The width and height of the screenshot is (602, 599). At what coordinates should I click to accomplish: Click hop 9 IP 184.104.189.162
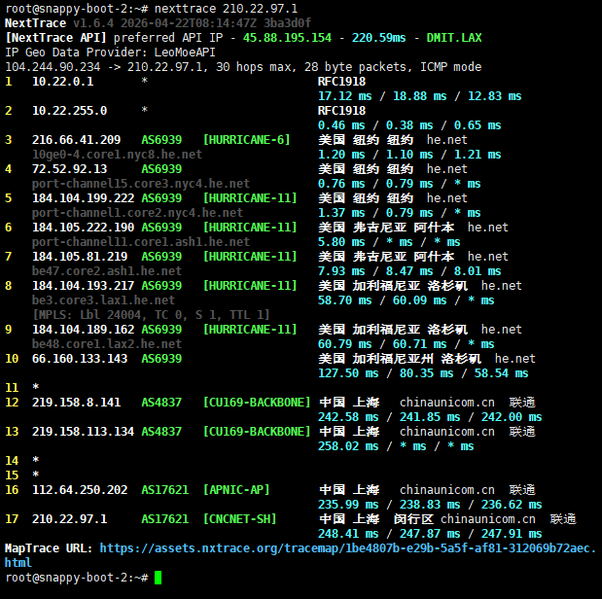(83, 329)
